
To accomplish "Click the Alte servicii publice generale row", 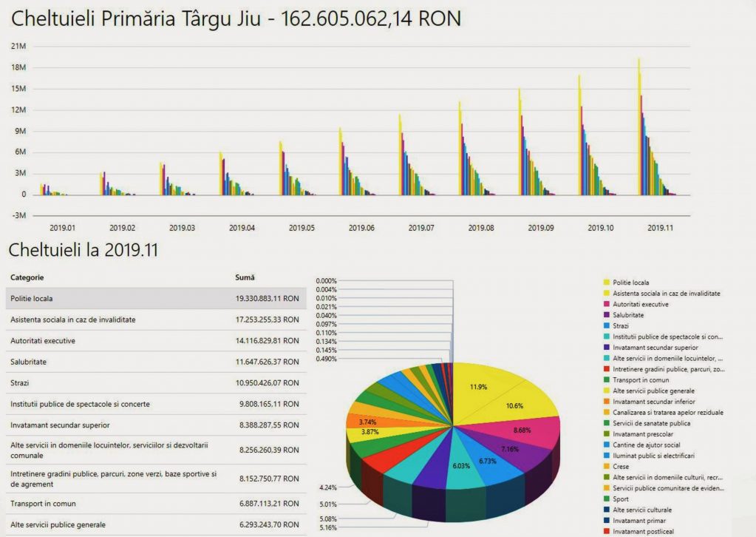I will 156,524.
